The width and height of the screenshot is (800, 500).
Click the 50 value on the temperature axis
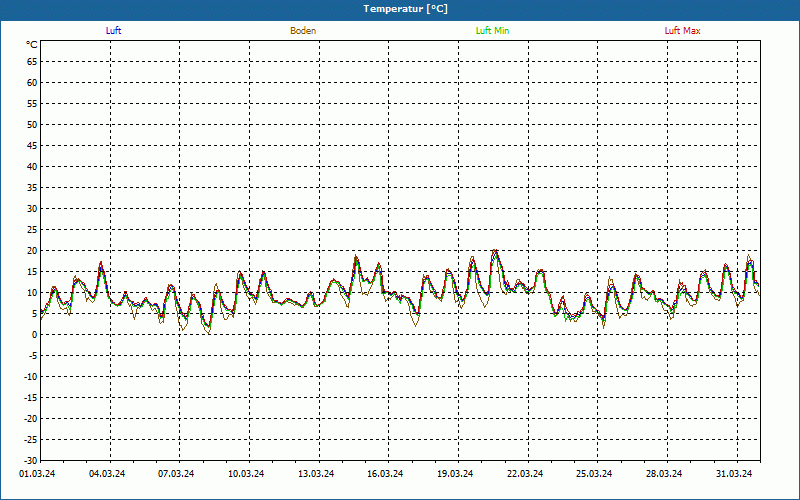point(32,124)
